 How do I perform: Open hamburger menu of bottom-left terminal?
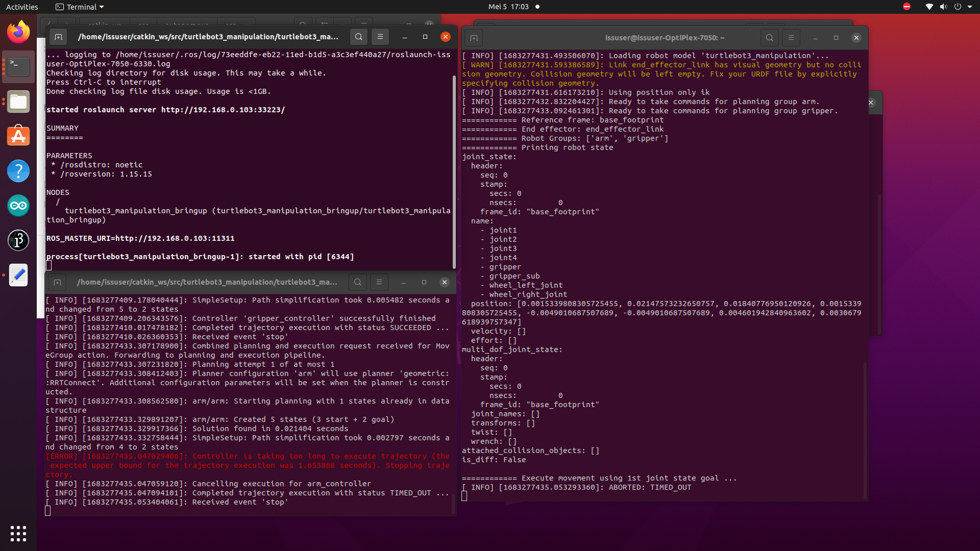click(379, 282)
